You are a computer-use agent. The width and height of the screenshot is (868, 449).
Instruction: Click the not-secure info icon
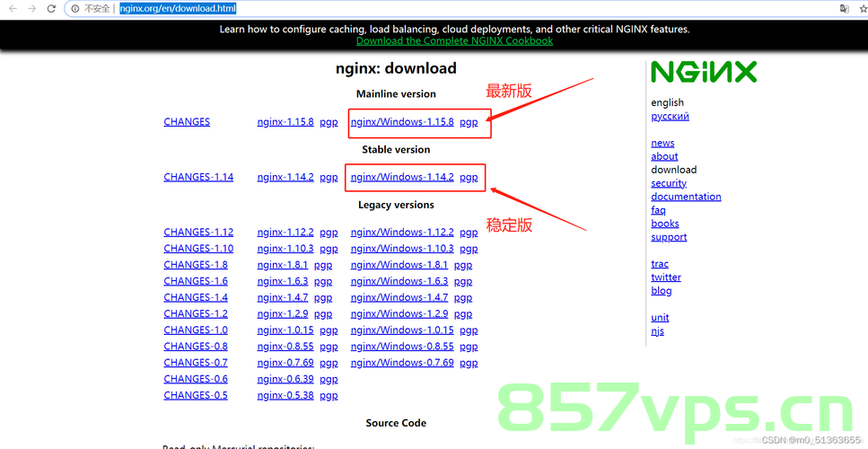75,8
